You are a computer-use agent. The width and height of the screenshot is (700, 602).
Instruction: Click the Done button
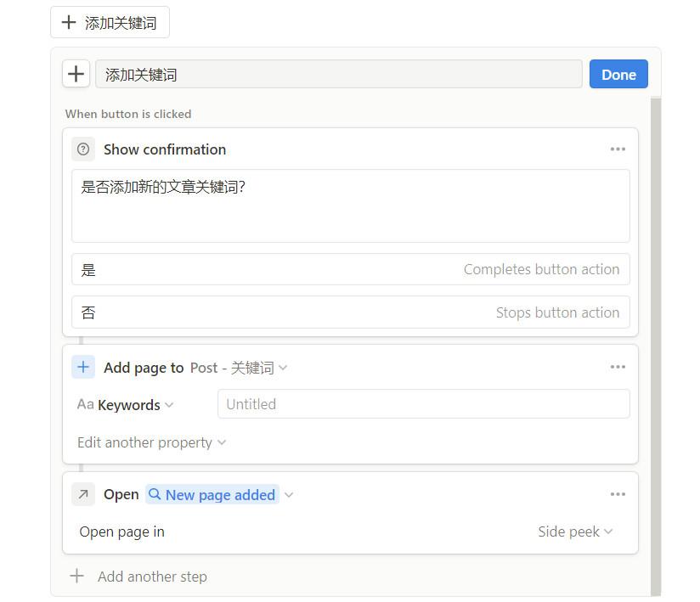(618, 74)
